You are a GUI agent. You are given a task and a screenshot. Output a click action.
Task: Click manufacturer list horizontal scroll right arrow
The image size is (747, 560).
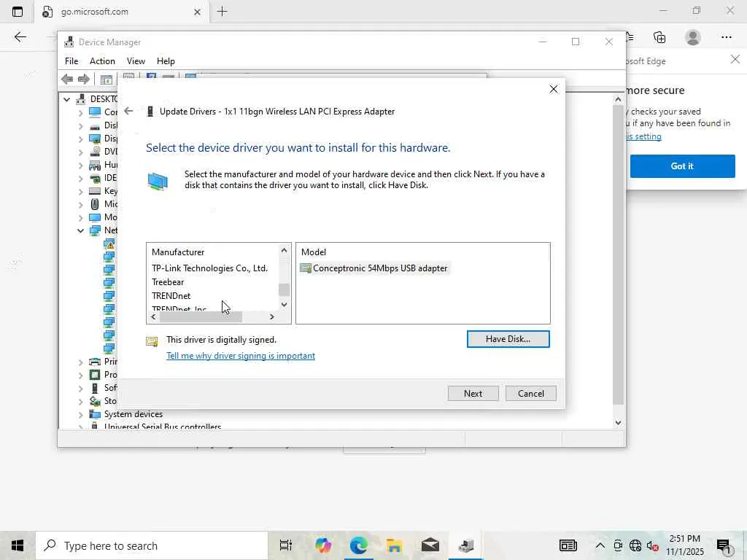[272, 316]
